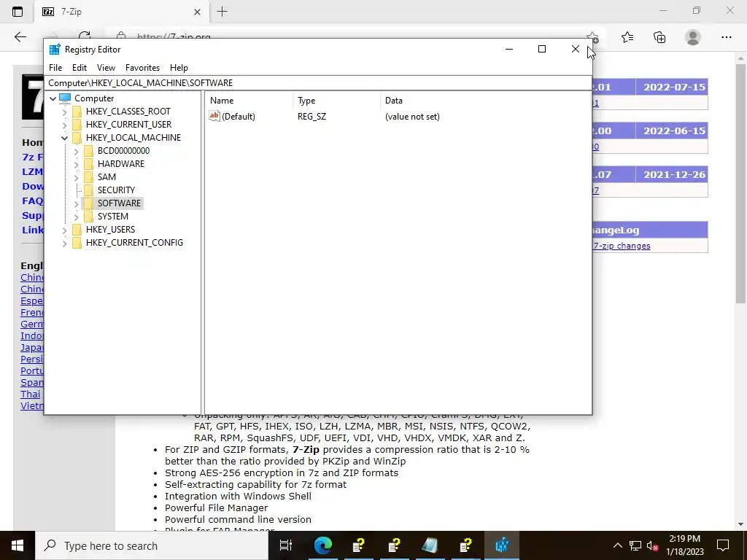Click the (value not set) data cell
This screenshot has height=560, width=747.
[412, 117]
